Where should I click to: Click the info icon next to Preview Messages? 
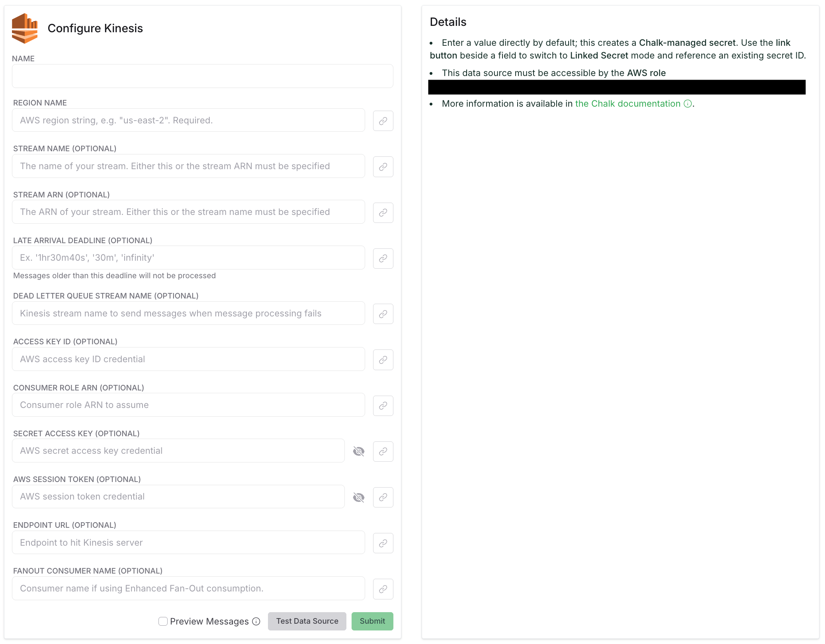[x=256, y=621]
